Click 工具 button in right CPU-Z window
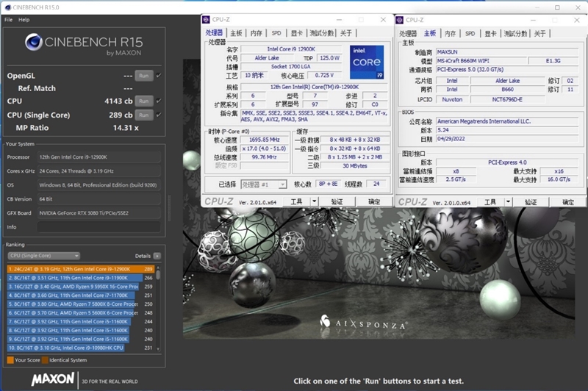 (x=490, y=202)
